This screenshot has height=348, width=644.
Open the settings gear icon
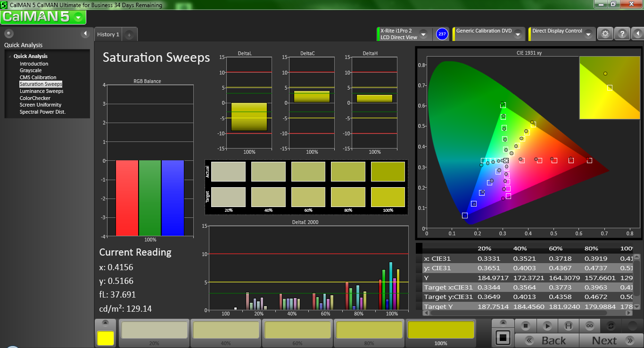pyautogui.click(x=605, y=34)
